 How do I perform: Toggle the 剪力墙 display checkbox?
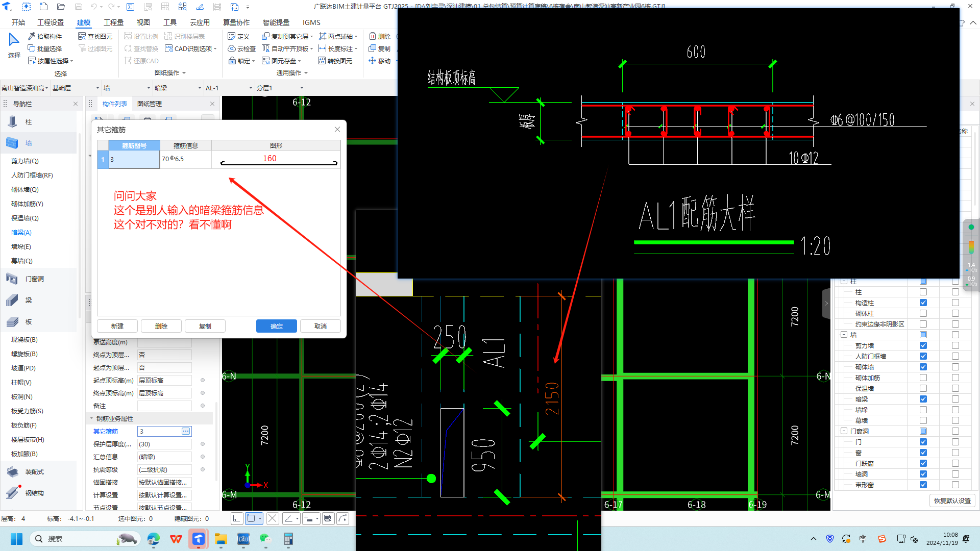923,345
